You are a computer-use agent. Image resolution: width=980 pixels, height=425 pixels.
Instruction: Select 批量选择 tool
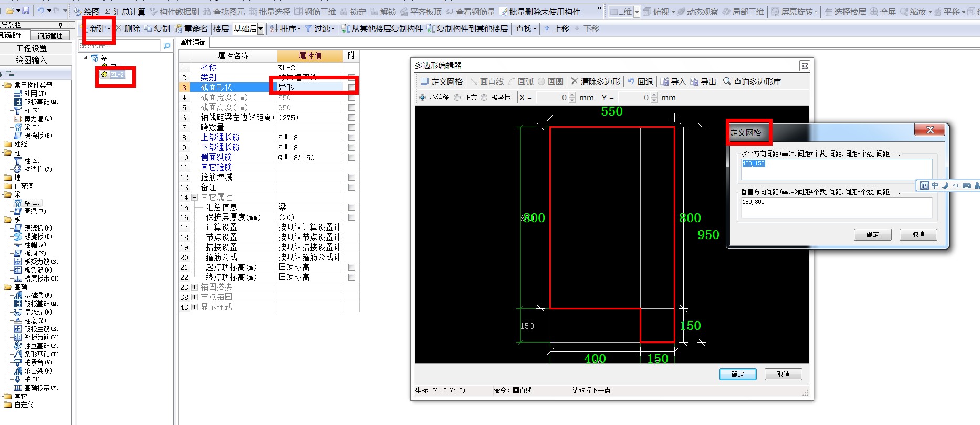pos(269,12)
